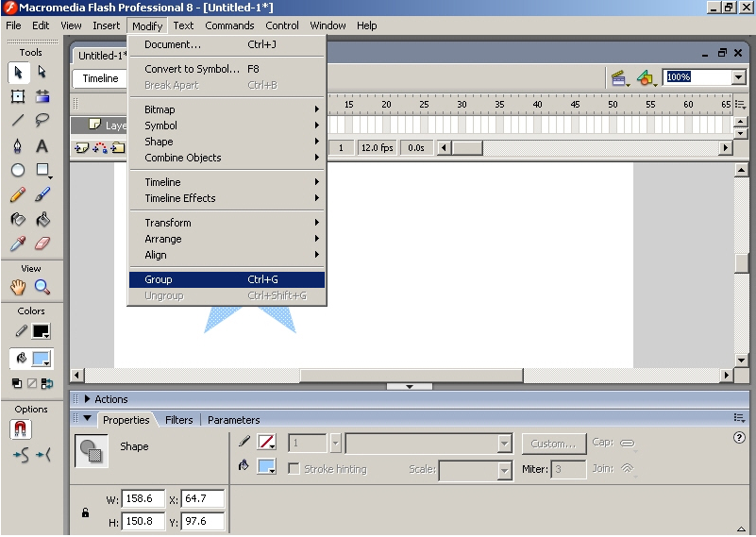Select the Rectangle tool
The height and width of the screenshot is (537, 756).
tap(42, 170)
